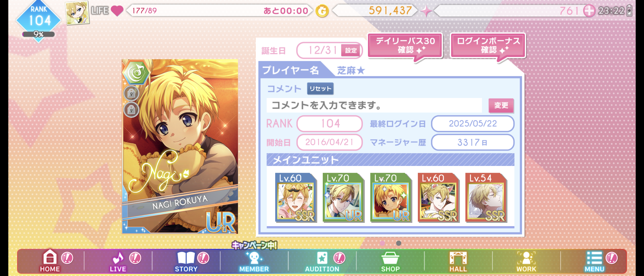644x276 pixels.
Task: Click the リセット comment reset button
Action: (x=320, y=89)
